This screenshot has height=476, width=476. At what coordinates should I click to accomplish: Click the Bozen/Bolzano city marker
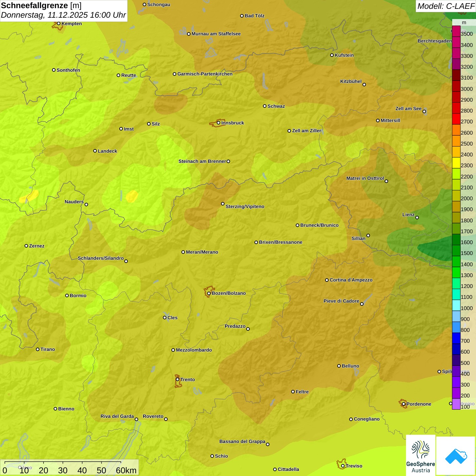209,293
